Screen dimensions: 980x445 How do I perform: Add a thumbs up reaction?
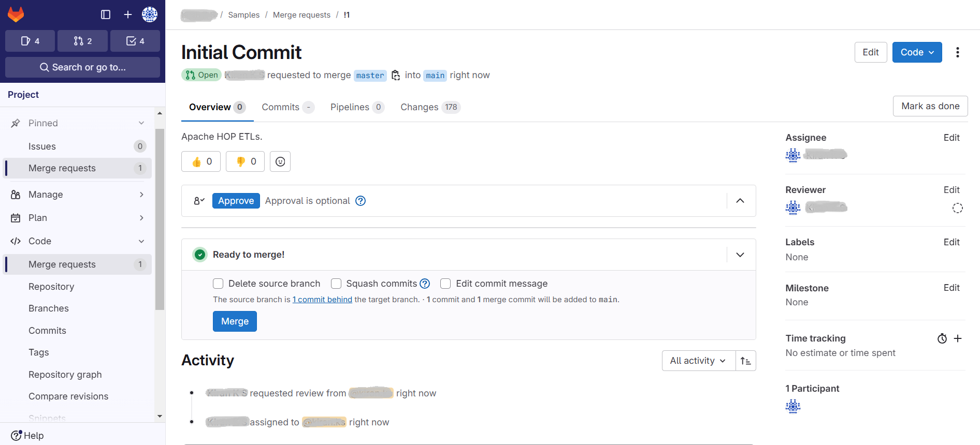pyautogui.click(x=201, y=161)
